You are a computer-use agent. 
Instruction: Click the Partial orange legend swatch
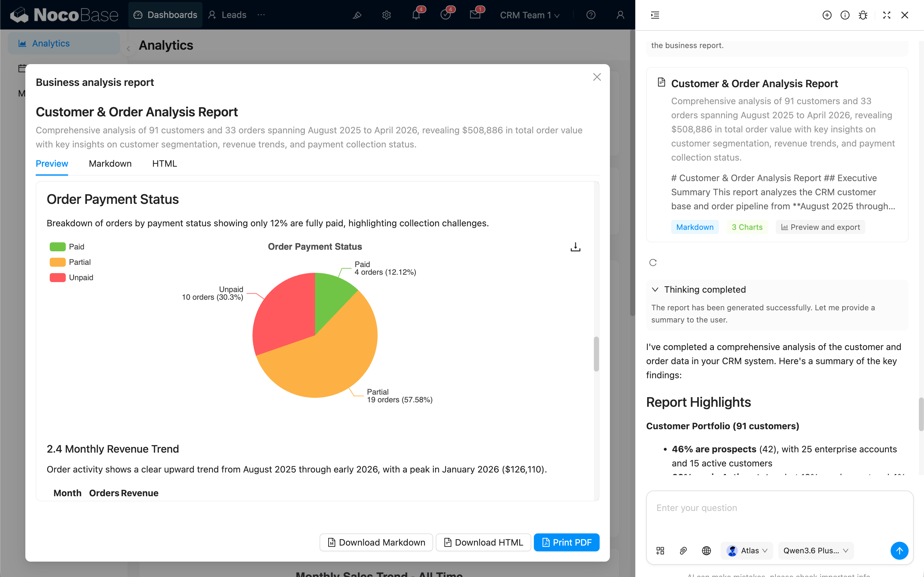[57, 262]
